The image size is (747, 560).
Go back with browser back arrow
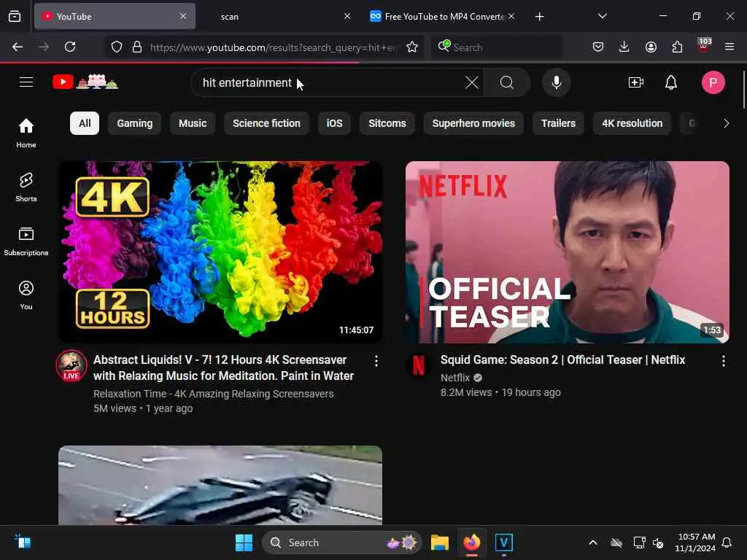coord(18,47)
